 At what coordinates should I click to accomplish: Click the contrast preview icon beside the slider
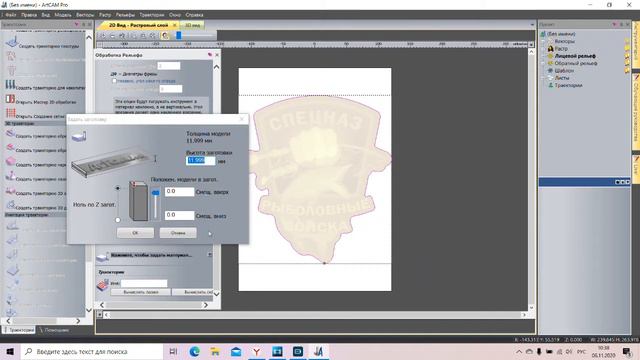[165, 36]
